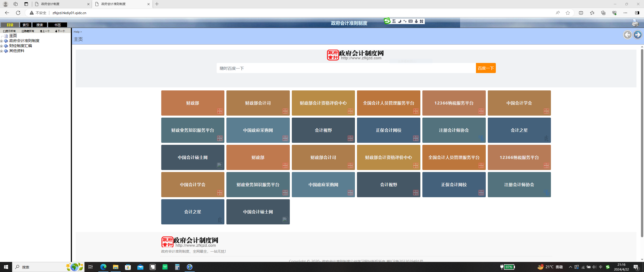Click the IME person icon

[x=416, y=21]
